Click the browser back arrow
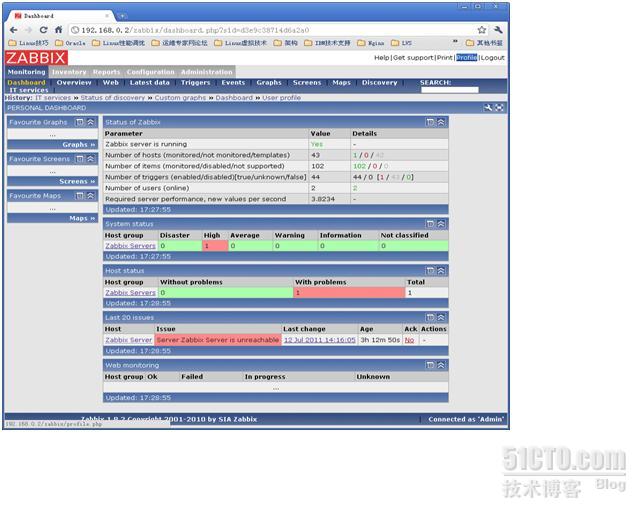 point(13,30)
